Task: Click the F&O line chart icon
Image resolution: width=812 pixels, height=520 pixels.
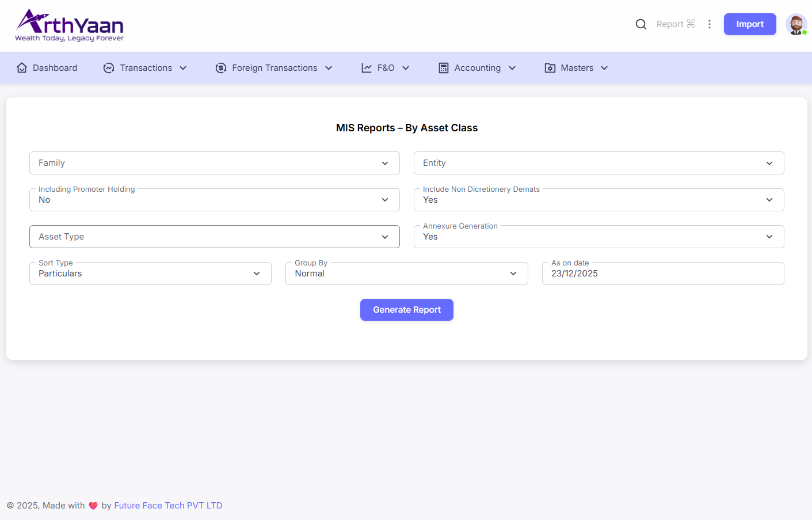Action: pyautogui.click(x=367, y=68)
